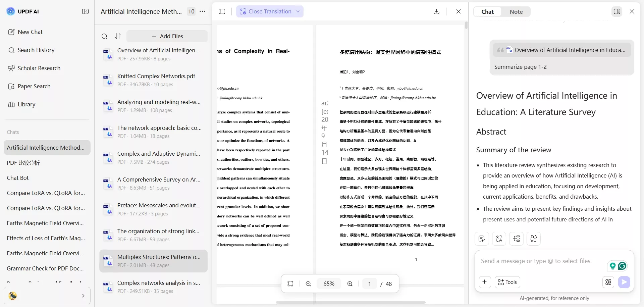Select the Translate icon above the message box
Viewport: 644px width, 307px height.
tap(499, 239)
